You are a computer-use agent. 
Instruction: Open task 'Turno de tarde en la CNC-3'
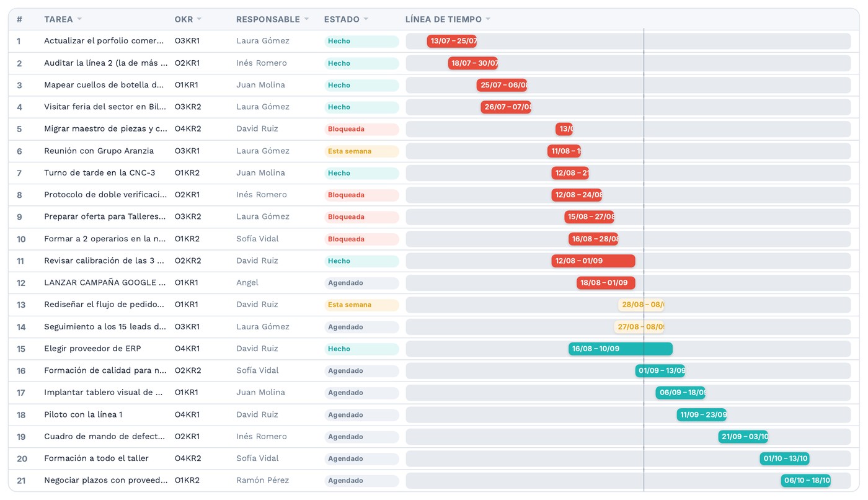coord(100,173)
